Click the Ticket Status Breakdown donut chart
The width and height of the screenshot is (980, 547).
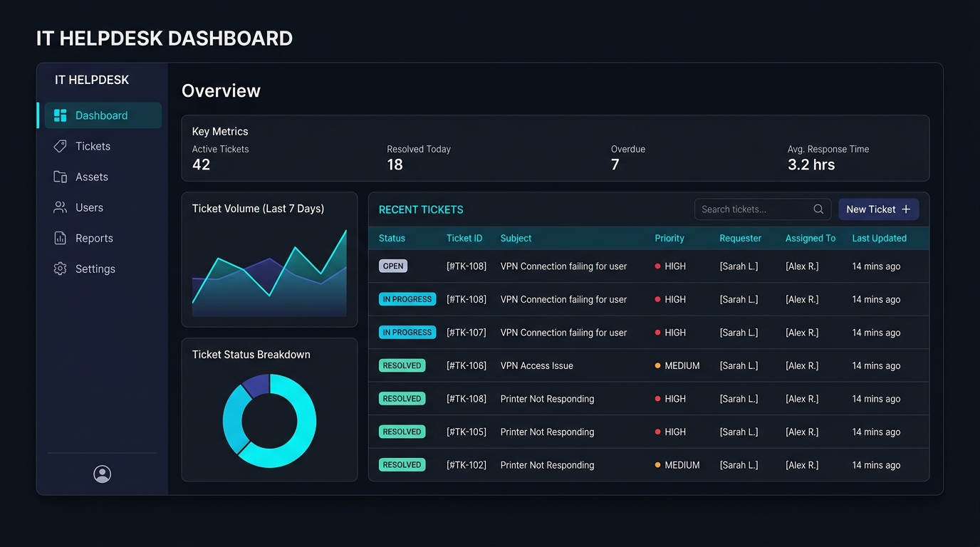(x=269, y=421)
